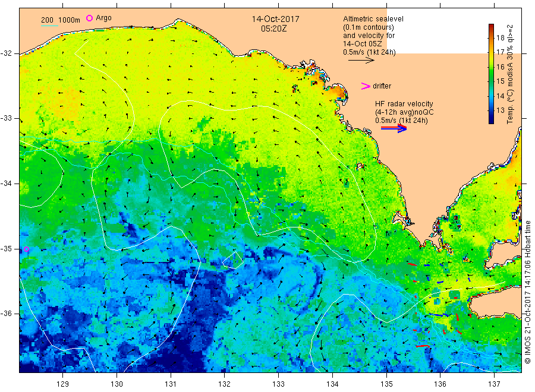
Task: Click the '133' longitude axis label
Action: point(278,384)
